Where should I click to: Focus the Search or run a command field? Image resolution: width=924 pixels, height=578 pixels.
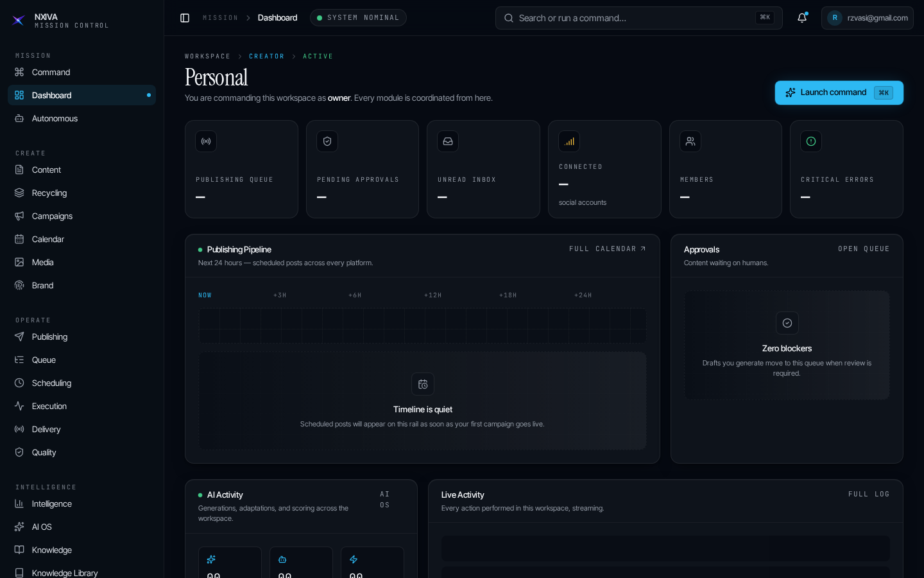tap(638, 18)
